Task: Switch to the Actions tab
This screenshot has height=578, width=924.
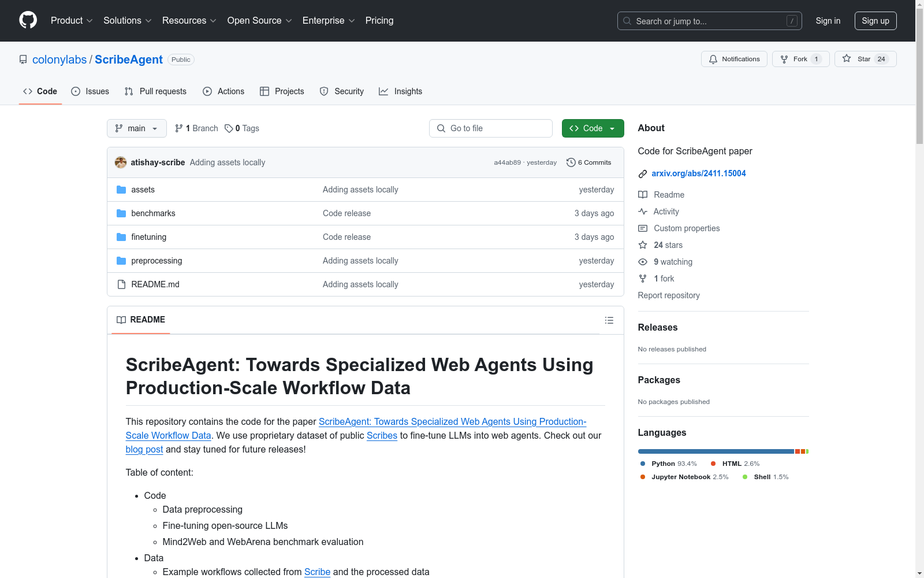Action: 223,91
